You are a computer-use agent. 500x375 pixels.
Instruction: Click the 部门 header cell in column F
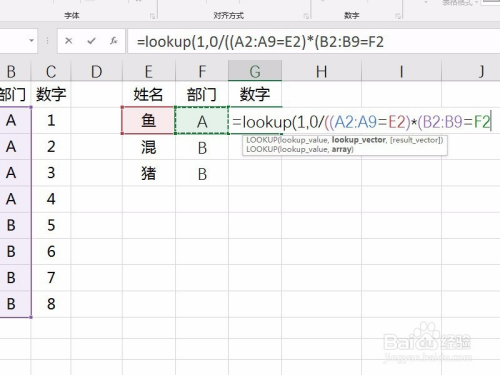202,94
